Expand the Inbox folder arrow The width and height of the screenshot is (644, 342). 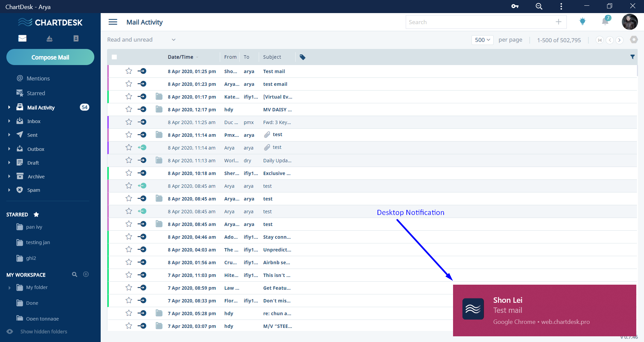pos(9,121)
